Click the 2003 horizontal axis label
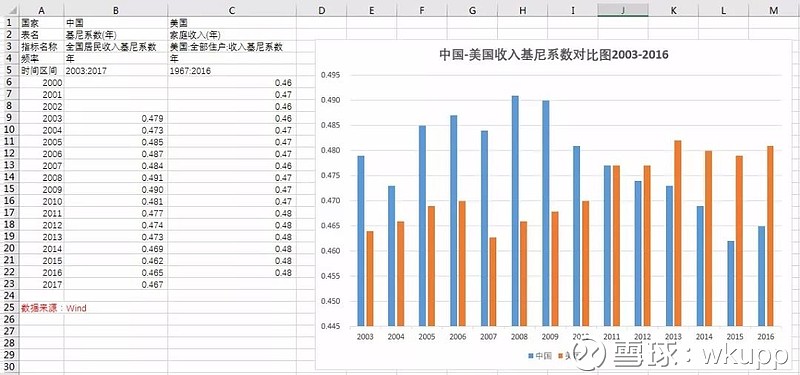The height and width of the screenshot is (375, 800). (365, 337)
